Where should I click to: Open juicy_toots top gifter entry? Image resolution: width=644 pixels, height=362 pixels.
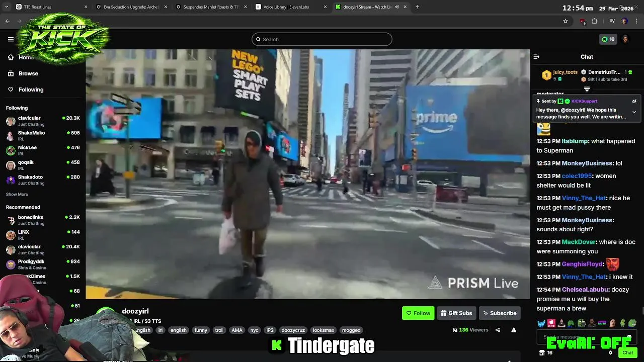tap(558, 75)
